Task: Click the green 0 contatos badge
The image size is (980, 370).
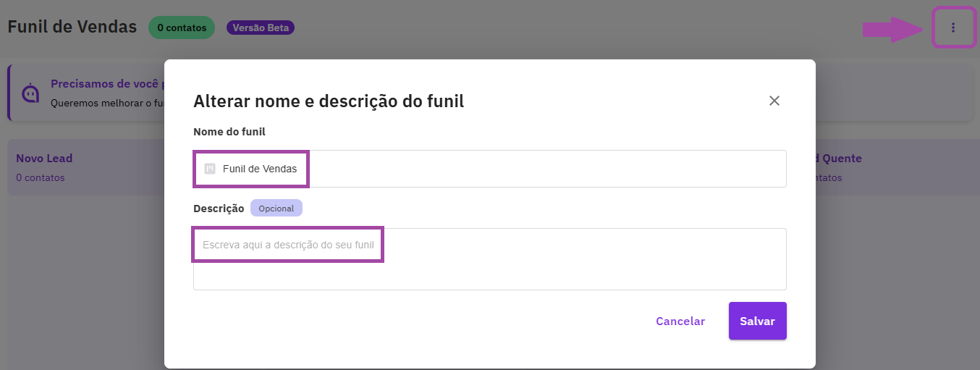Action: [x=182, y=28]
